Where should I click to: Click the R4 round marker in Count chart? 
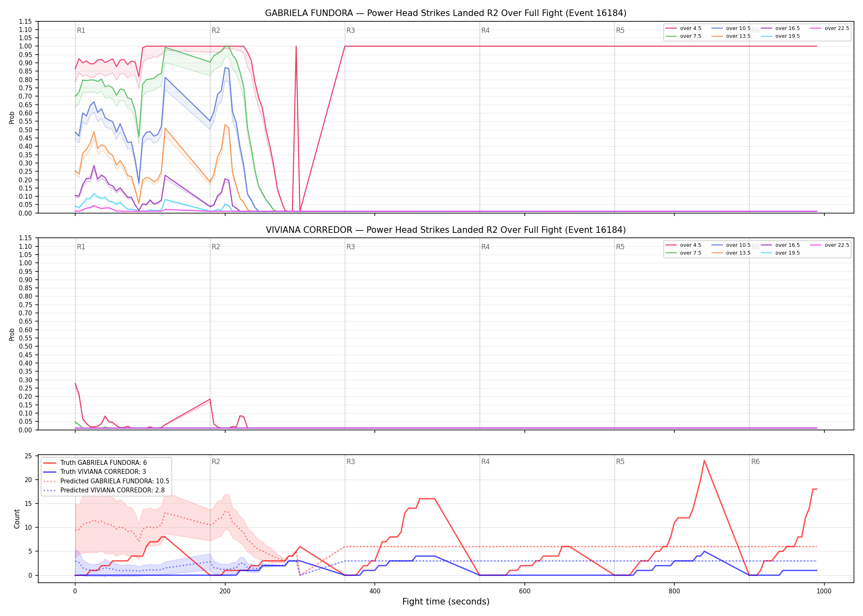pyautogui.click(x=485, y=462)
